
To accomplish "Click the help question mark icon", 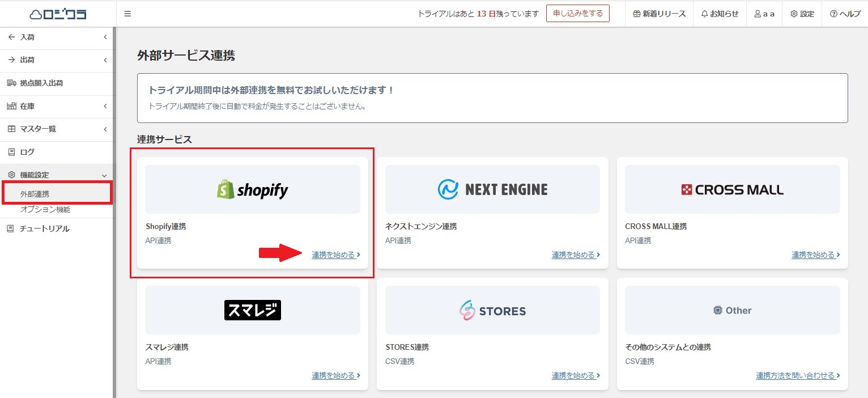I will (833, 14).
